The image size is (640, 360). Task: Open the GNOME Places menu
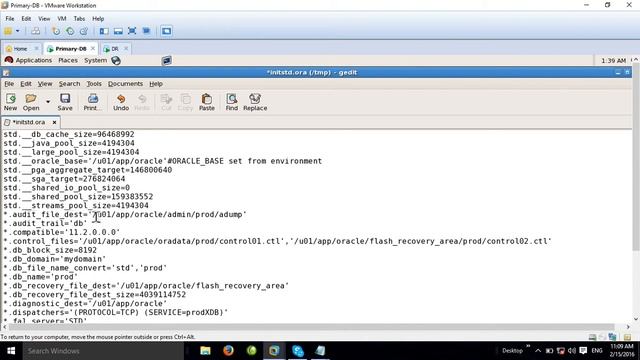pos(68,60)
